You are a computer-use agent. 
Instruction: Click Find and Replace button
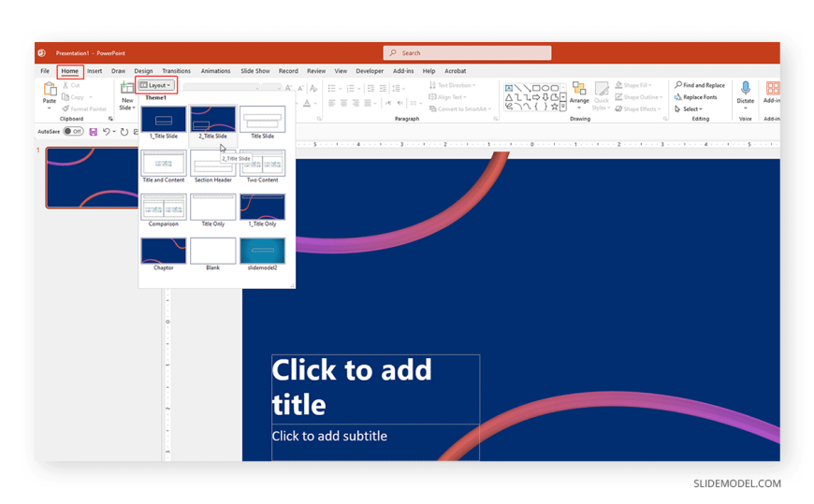point(700,85)
